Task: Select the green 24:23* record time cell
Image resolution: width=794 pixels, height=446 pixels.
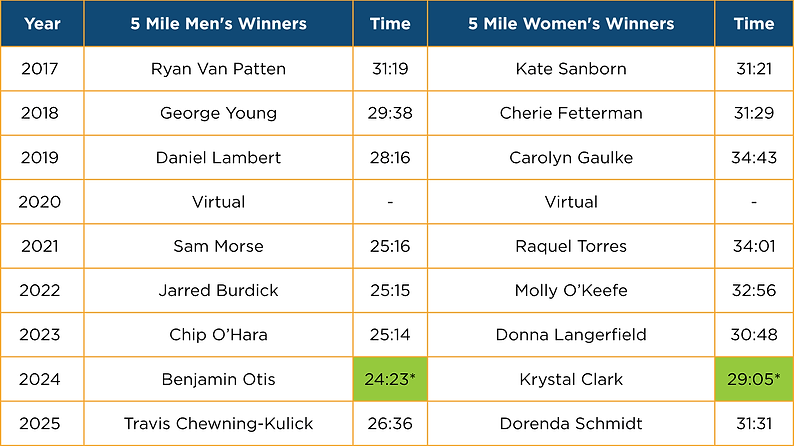Action: [390, 379]
